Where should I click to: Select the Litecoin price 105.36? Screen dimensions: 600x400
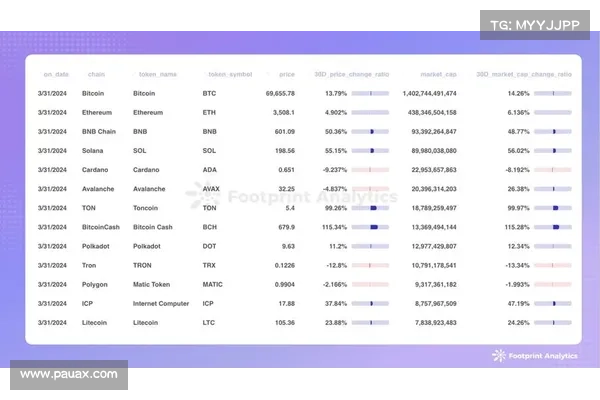point(285,323)
